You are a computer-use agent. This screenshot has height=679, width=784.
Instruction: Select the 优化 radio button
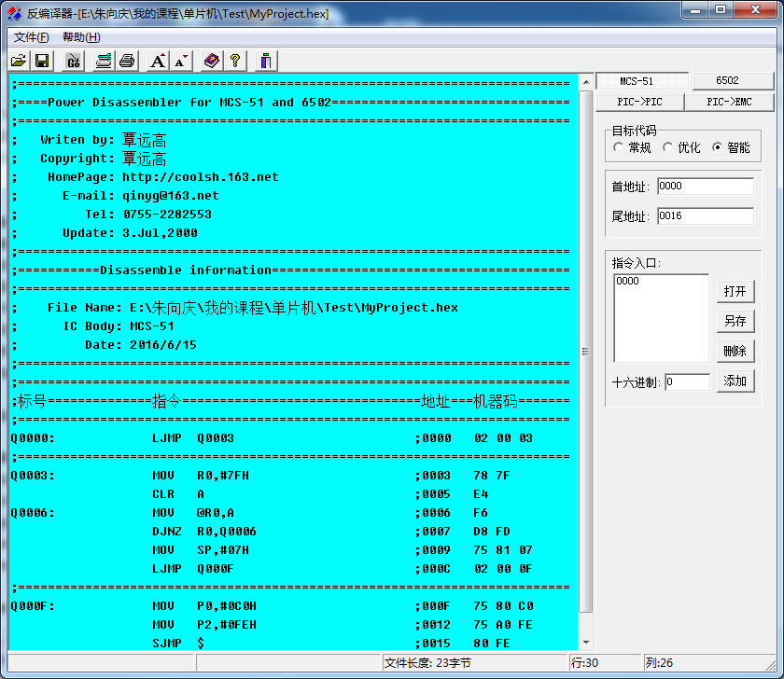[x=668, y=147]
